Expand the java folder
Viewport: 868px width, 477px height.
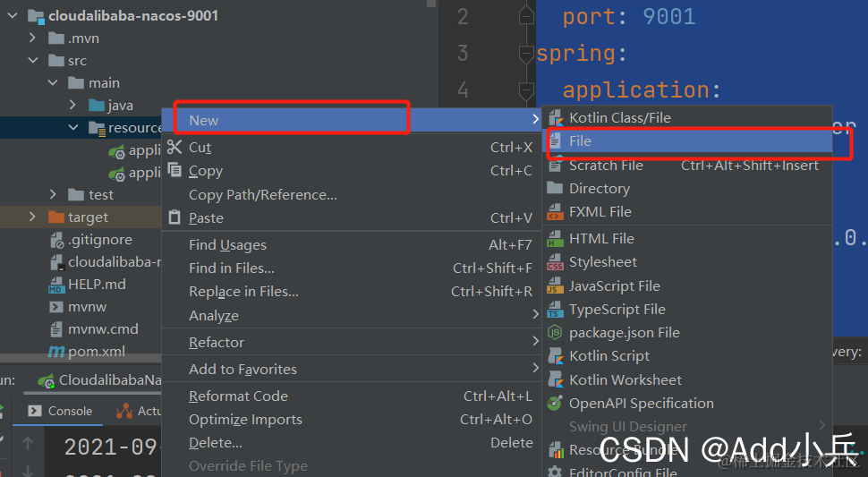pyautogui.click(x=72, y=105)
